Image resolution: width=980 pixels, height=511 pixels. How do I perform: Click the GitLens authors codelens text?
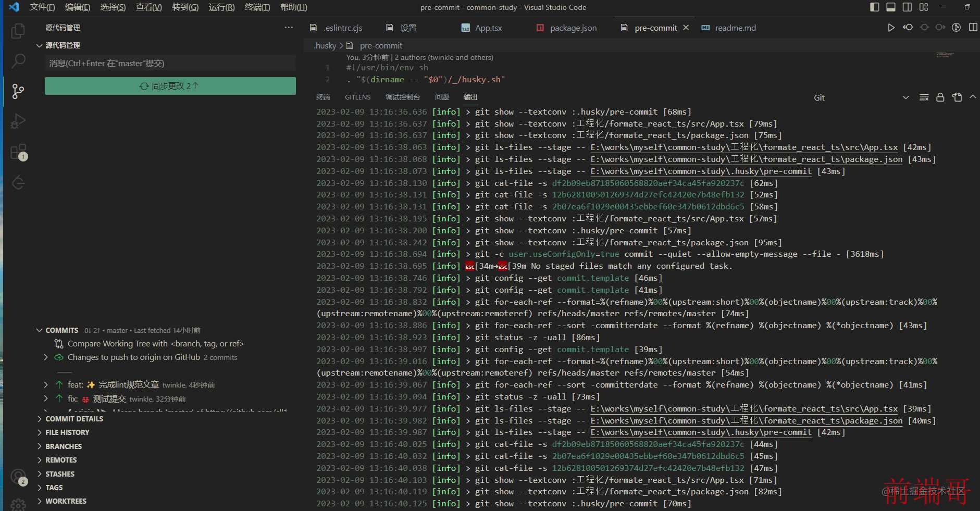419,57
